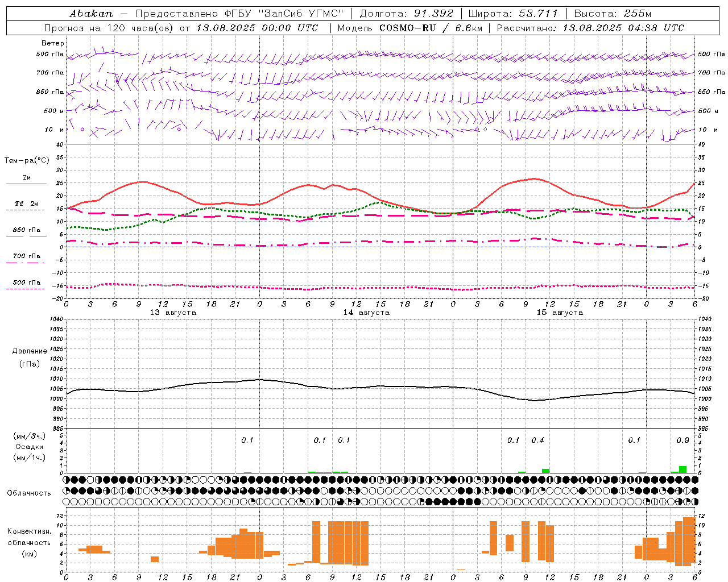Click 'Рассчитано: 13.08.2025 04:38 UTC' timestamp
728x582 pixels.
590,28
